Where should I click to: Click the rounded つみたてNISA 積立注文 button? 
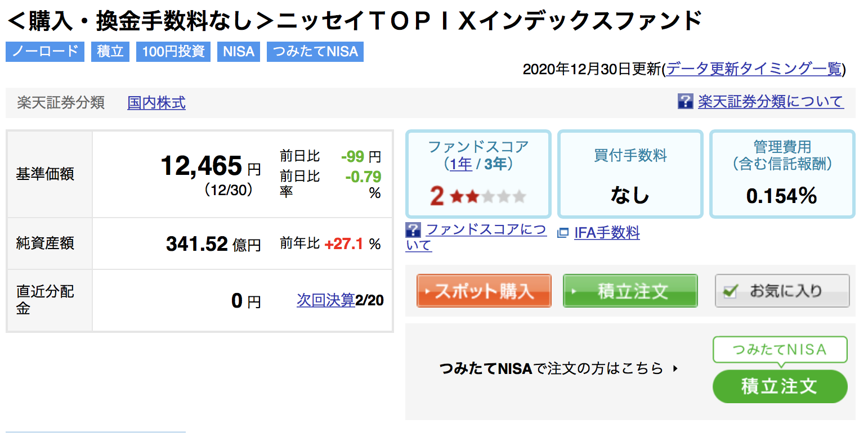coord(780,386)
